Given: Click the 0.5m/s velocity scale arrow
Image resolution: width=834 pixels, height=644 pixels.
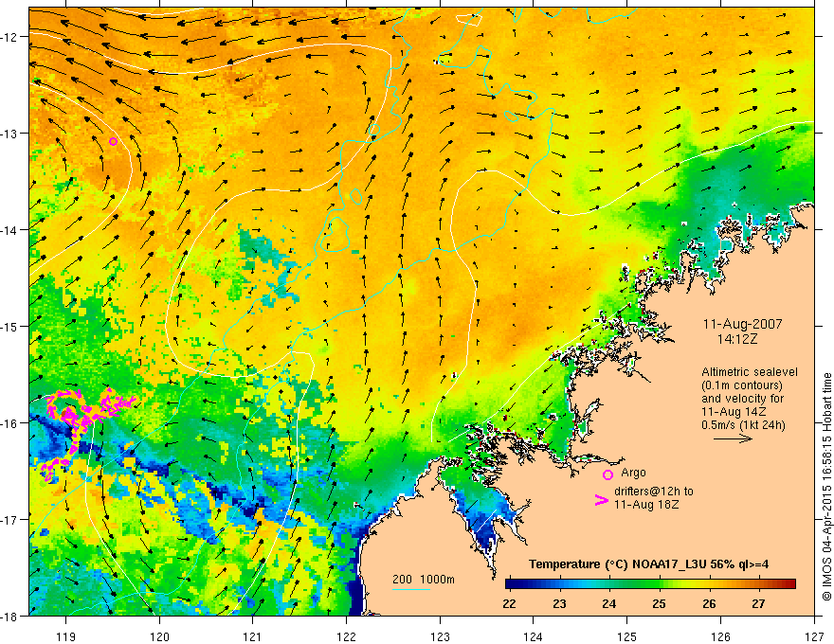Looking at the screenshot, I should coord(733,438).
